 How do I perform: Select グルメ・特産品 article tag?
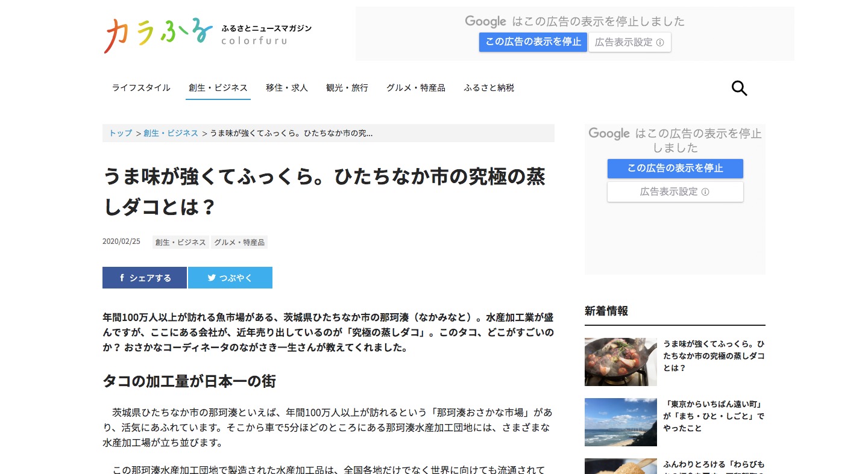[x=239, y=242]
